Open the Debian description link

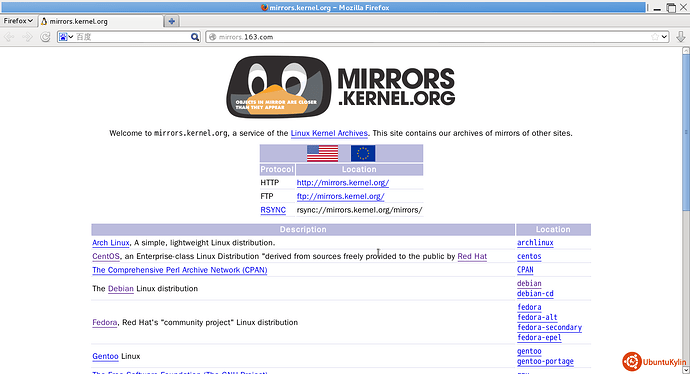coord(121,289)
